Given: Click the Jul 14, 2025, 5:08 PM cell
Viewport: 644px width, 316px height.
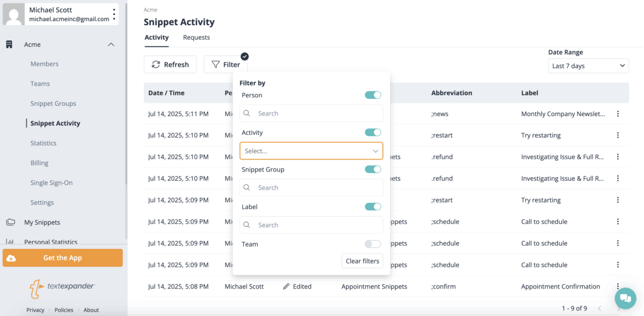Looking at the screenshot, I should click(x=179, y=286).
